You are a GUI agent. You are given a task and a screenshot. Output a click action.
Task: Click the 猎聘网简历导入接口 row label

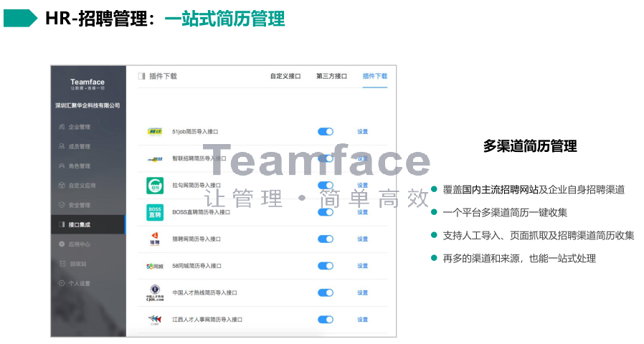196,239
